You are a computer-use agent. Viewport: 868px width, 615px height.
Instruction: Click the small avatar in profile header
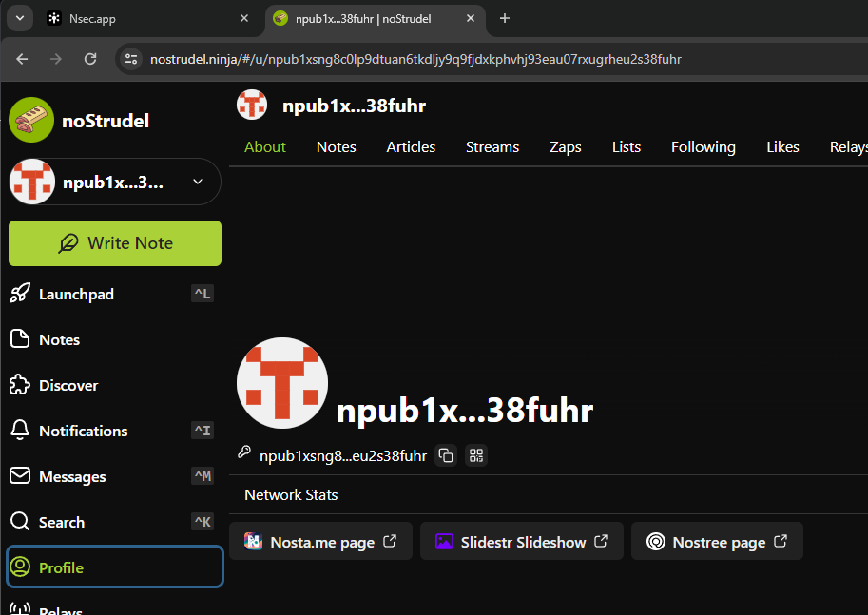[252, 105]
